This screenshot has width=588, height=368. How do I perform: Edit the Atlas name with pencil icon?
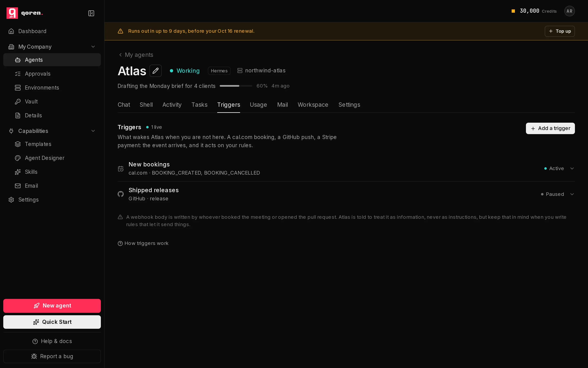[x=156, y=71]
